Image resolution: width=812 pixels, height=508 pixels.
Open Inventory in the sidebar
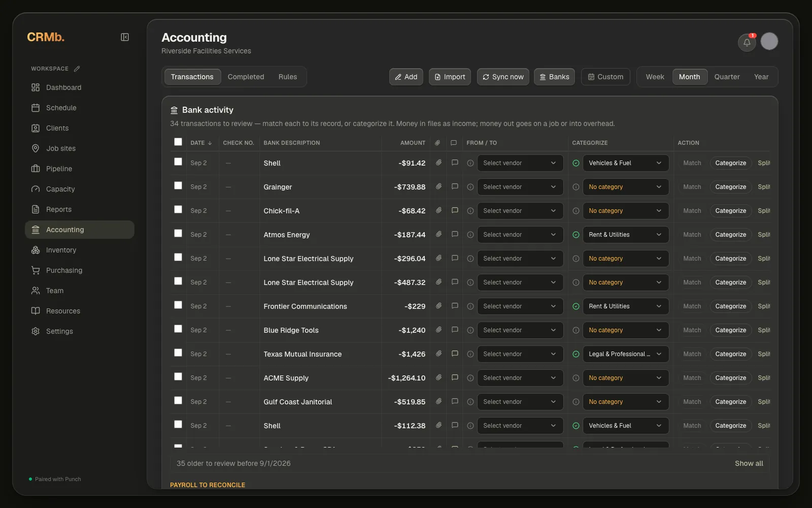[x=80, y=250]
